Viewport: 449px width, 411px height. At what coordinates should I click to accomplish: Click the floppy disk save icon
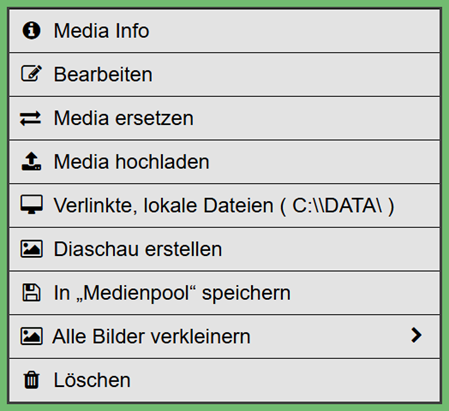point(31,293)
